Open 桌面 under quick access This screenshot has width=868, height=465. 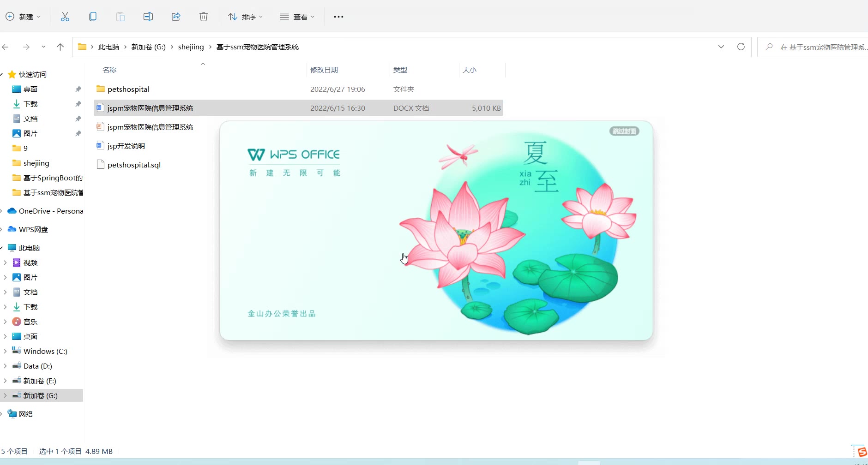coord(30,89)
